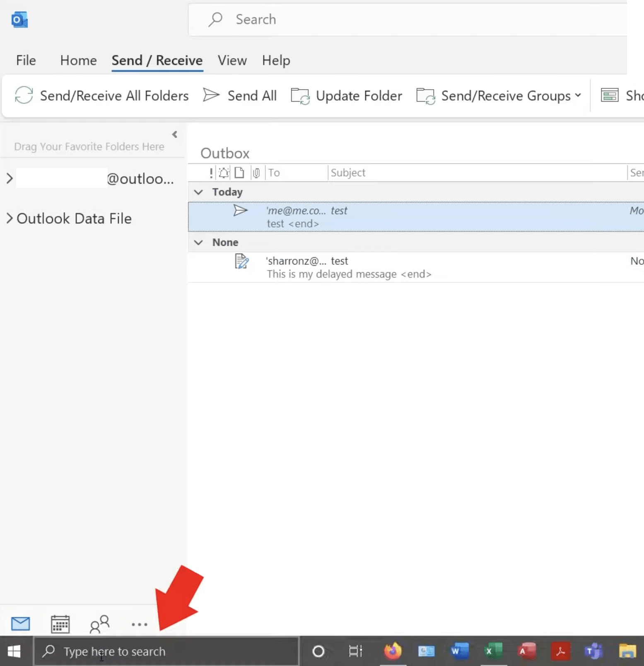644x666 pixels.
Task: Open the Windows Start menu
Action: tap(14, 651)
